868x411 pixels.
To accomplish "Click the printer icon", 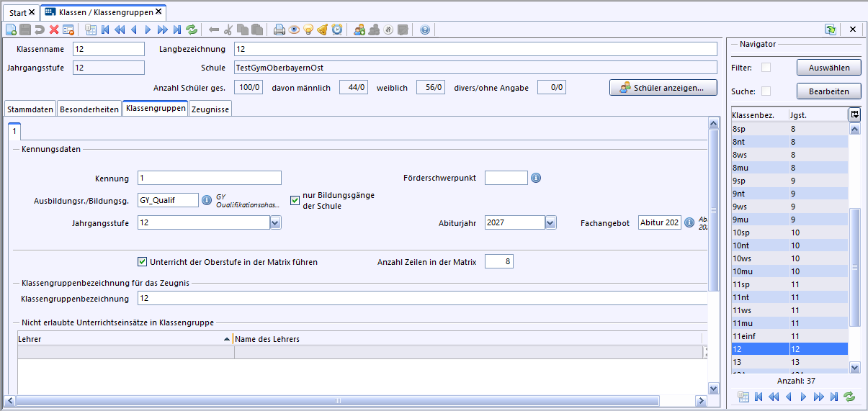I will [279, 30].
